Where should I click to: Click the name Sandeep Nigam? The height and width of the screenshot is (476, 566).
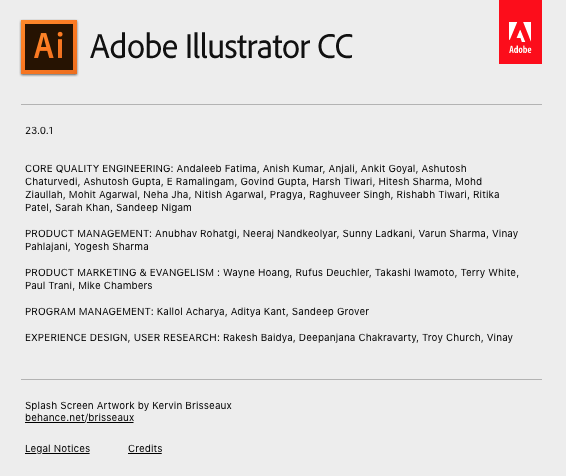pyautogui.click(x=154, y=208)
